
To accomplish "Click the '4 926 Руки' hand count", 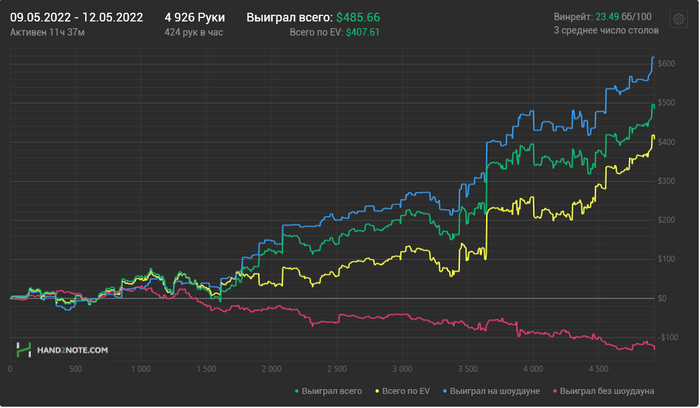I will [x=195, y=17].
